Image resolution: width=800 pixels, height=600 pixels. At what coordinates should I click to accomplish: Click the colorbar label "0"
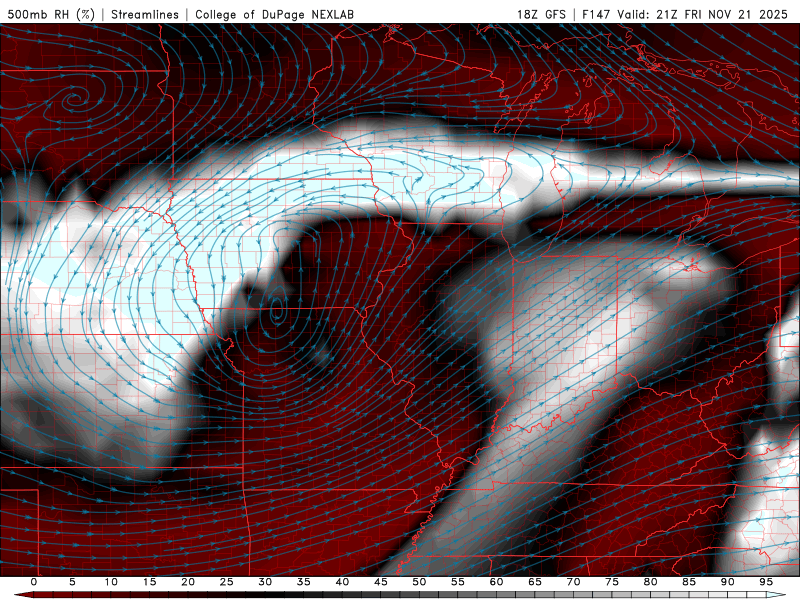point(34,582)
